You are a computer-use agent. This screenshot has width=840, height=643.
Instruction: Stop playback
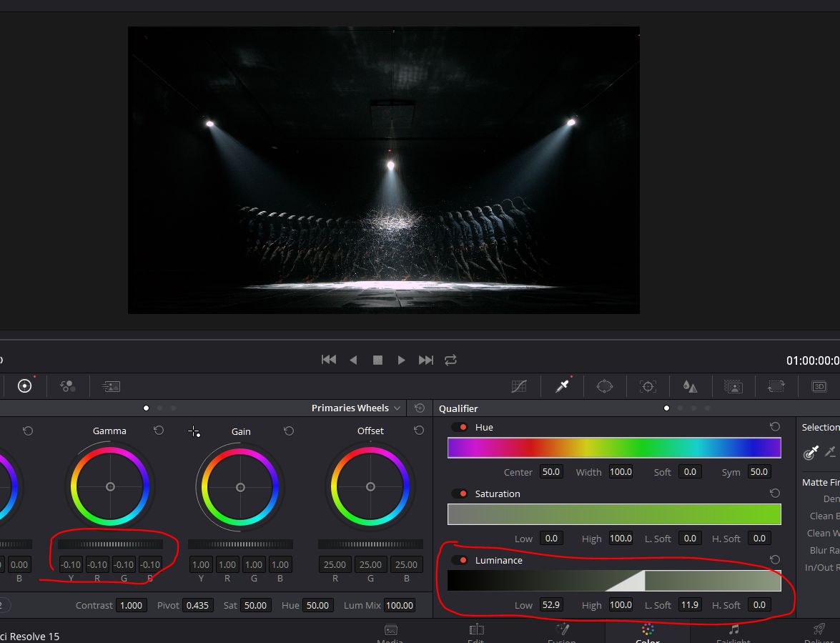(377, 360)
